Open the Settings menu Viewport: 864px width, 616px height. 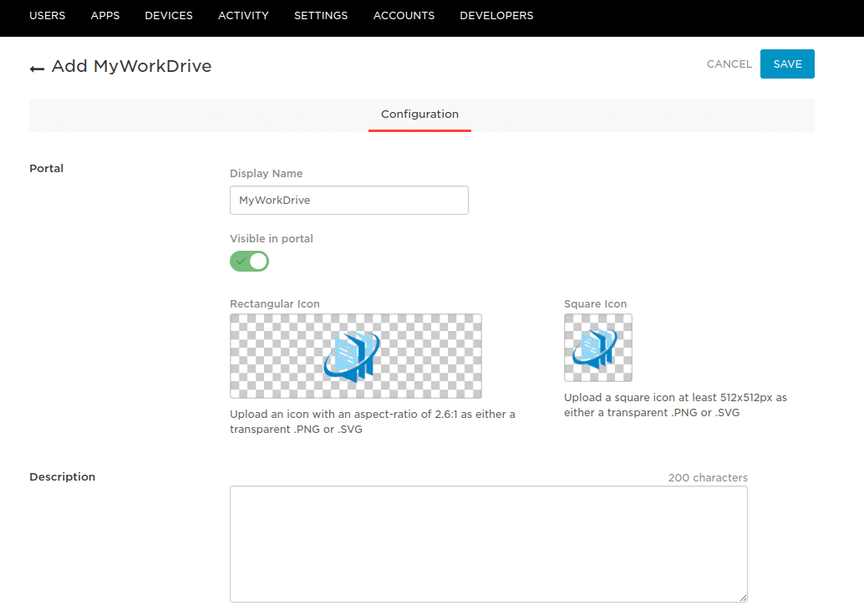[321, 16]
